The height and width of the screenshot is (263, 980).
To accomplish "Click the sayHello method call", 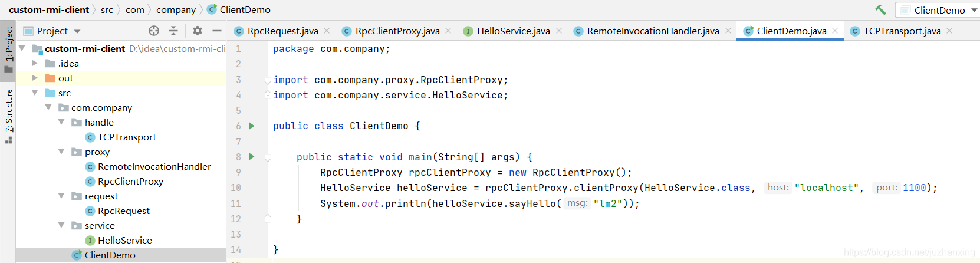I will (x=532, y=203).
